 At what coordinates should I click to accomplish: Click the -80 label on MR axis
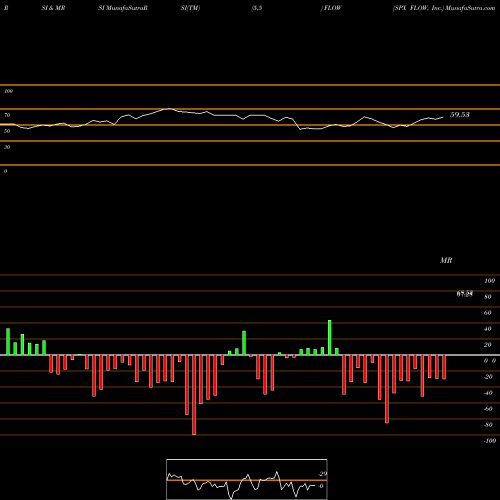(x=488, y=425)
